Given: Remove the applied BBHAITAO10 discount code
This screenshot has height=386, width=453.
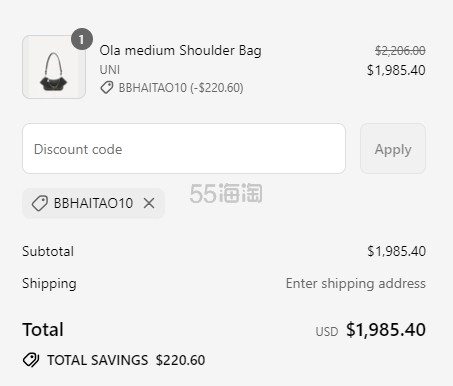Looking at the screenshot, I should pos(149,203).
